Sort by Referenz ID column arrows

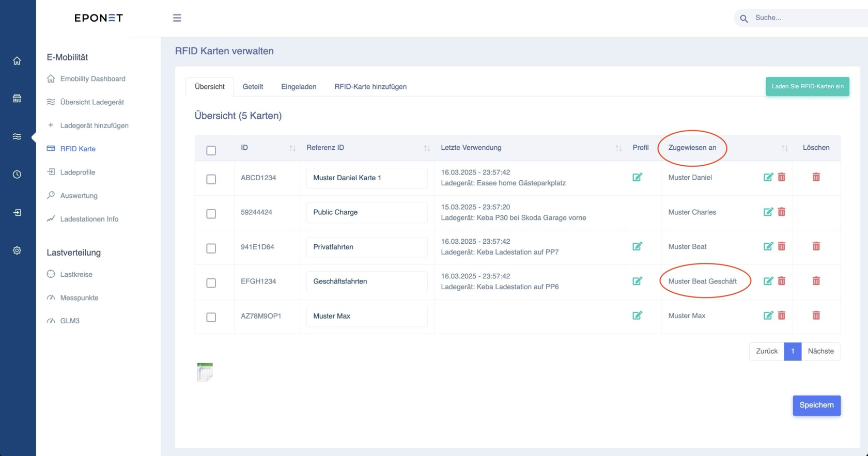tap(427, 148)
